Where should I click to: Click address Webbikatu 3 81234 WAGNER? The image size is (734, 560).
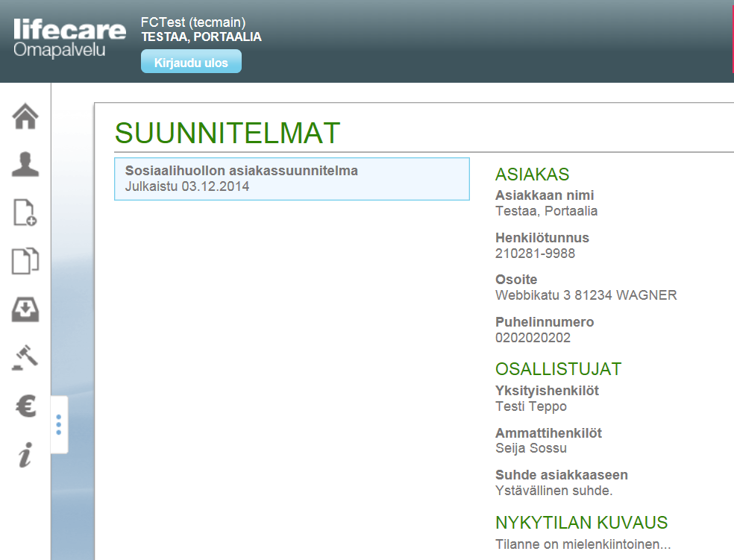[586, 295]
